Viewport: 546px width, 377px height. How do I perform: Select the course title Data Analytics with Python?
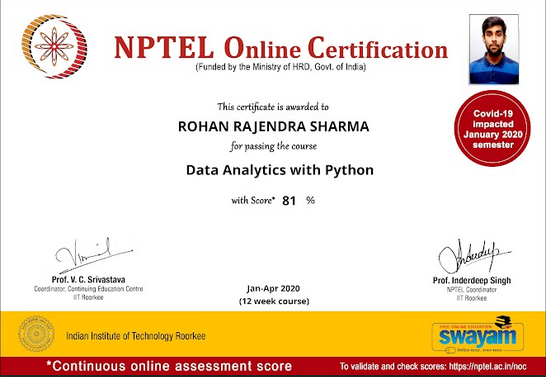coord(280,170)
